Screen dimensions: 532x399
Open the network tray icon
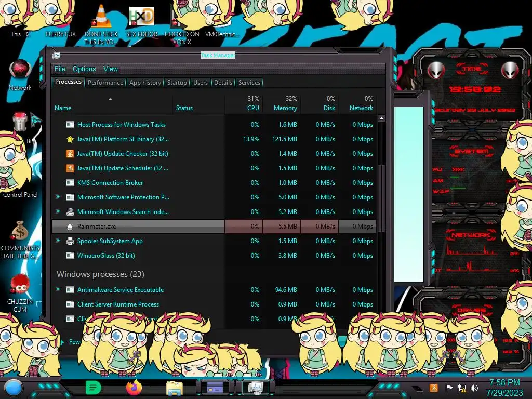tap(462, 388)
